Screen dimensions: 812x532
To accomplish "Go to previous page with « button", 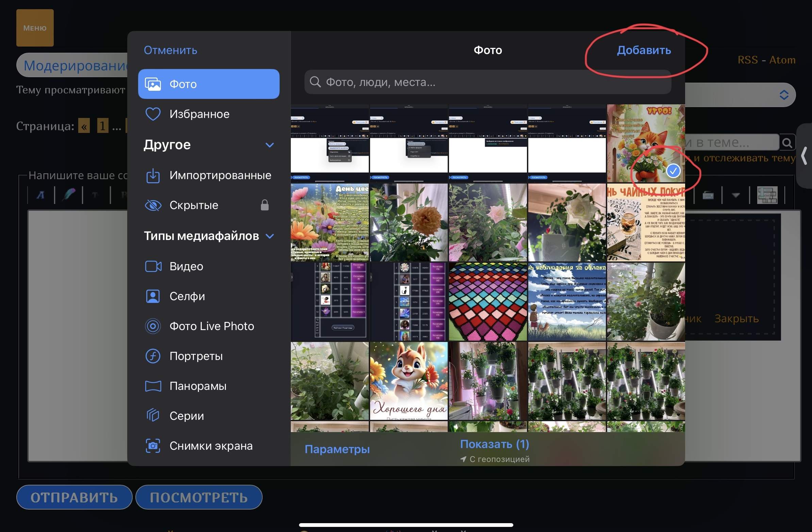I will pos(84,125).
